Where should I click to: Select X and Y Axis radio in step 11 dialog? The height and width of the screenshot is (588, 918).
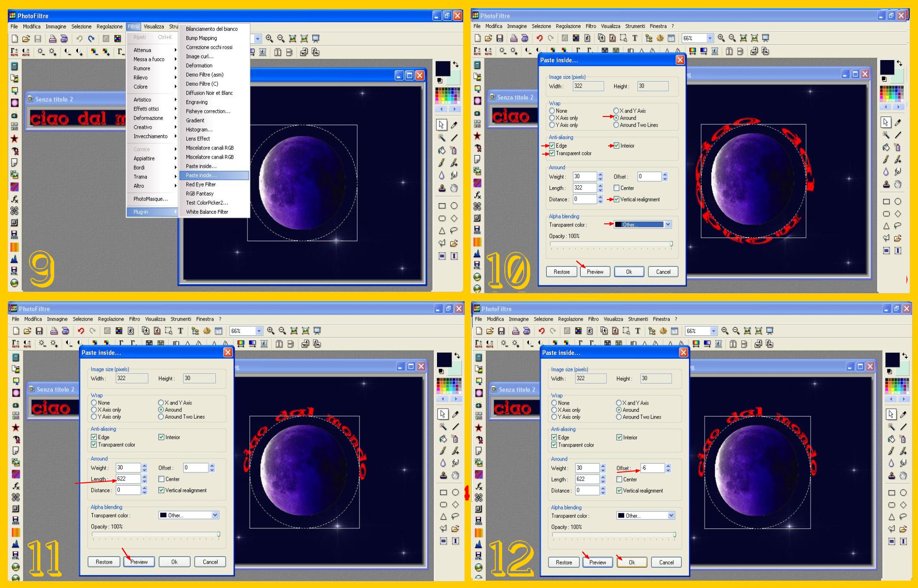(161, 403)
